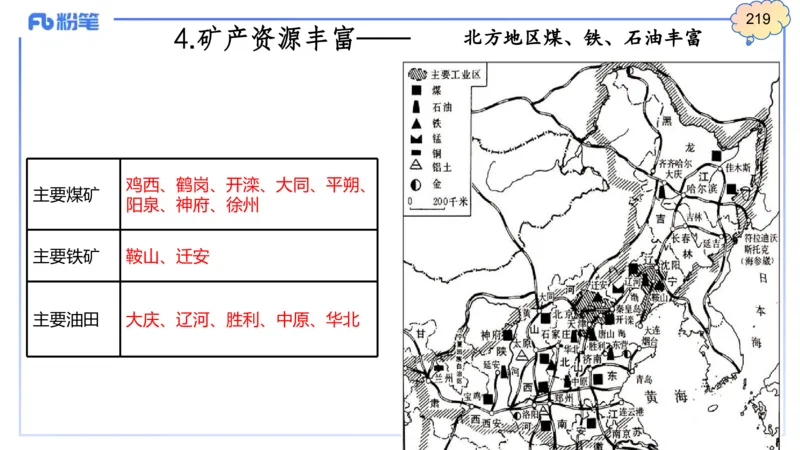Click the 延吉 label on the map
Screen dimensions: 800x450
pos(711,243)
